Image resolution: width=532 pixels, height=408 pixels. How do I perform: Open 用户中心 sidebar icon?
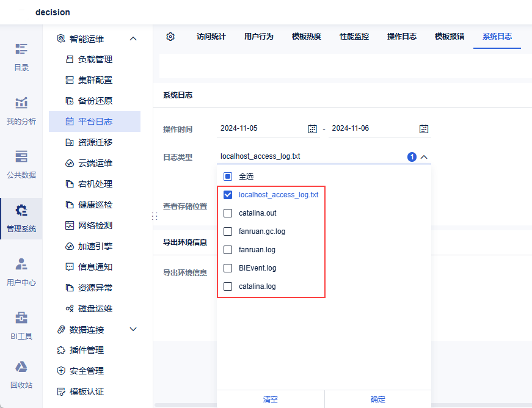(x=21, y=272)
